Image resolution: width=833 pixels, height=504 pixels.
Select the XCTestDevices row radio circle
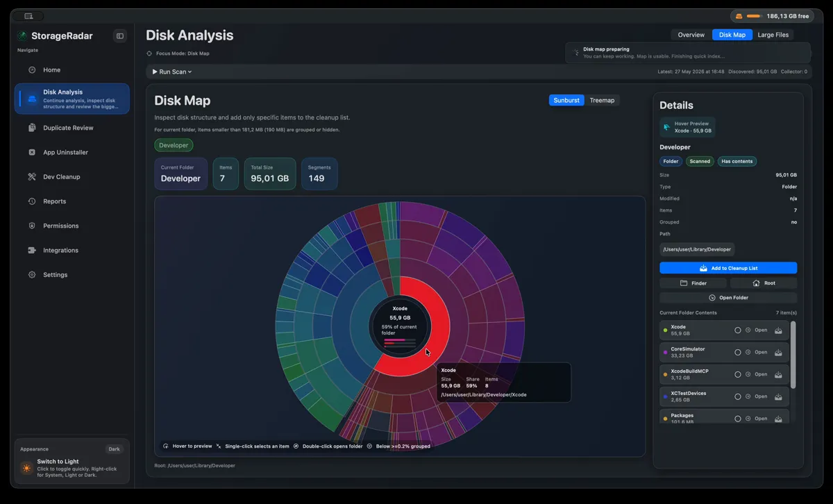(x=738, y=396)
